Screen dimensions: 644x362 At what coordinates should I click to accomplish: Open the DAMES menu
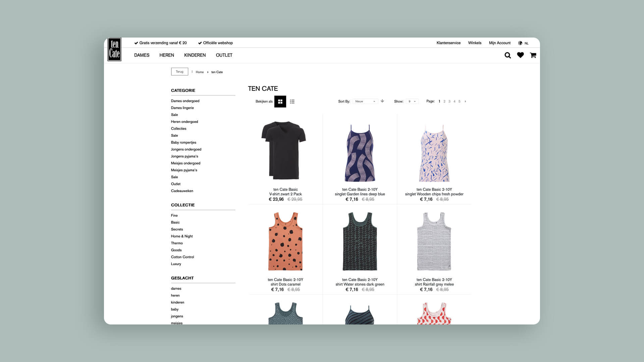[142, 55]
